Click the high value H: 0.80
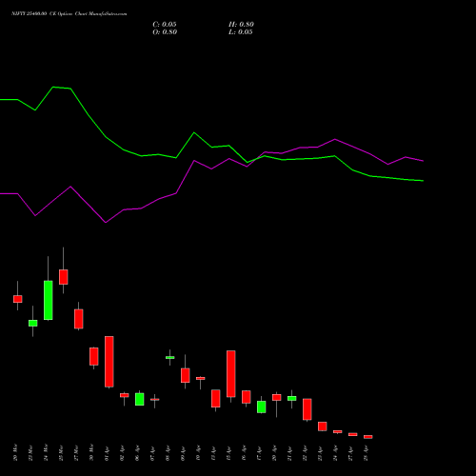Viewport: 476px width, 476px height. click(241, 25)
